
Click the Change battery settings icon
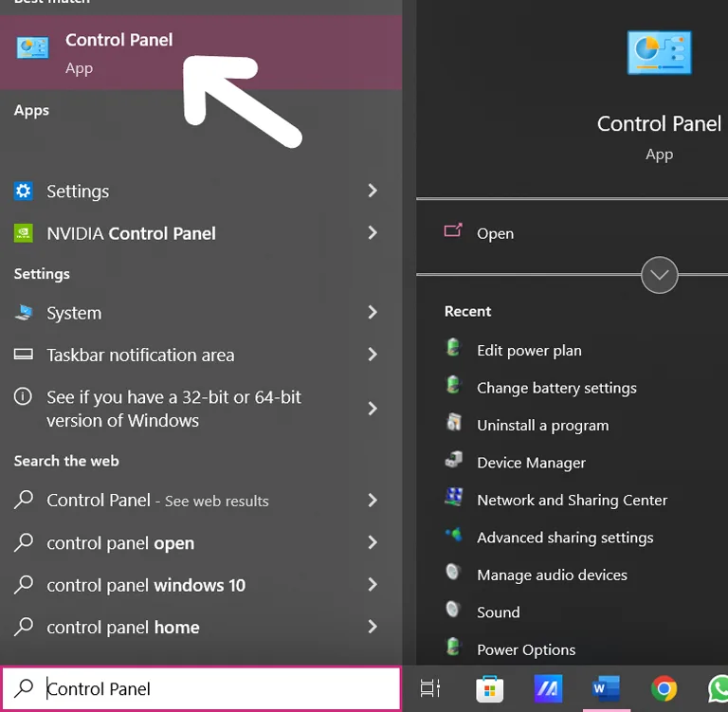(x=453, y=385)
